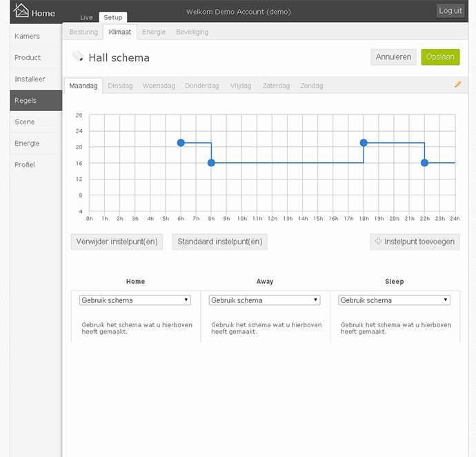Image resolution: width=476 pixels, height=457 pixels.
Task: Switch to the Energie setup tab
Action: click(154, 32)
